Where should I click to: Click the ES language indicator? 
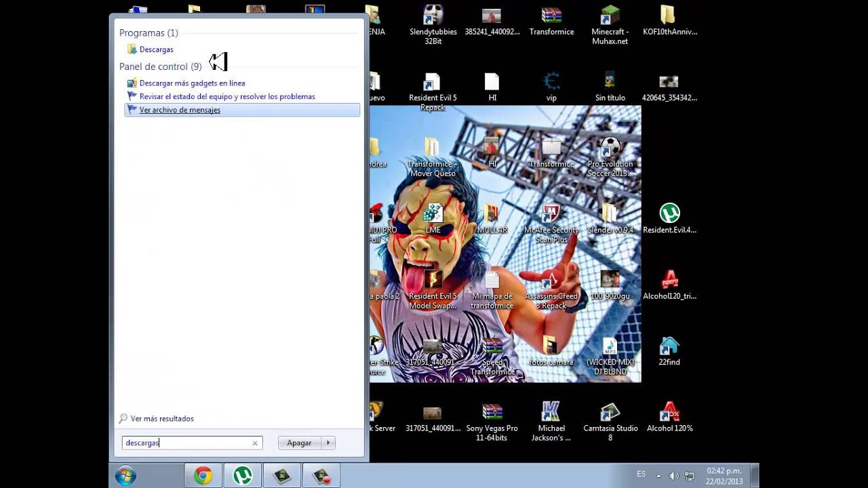coord(642,474)
